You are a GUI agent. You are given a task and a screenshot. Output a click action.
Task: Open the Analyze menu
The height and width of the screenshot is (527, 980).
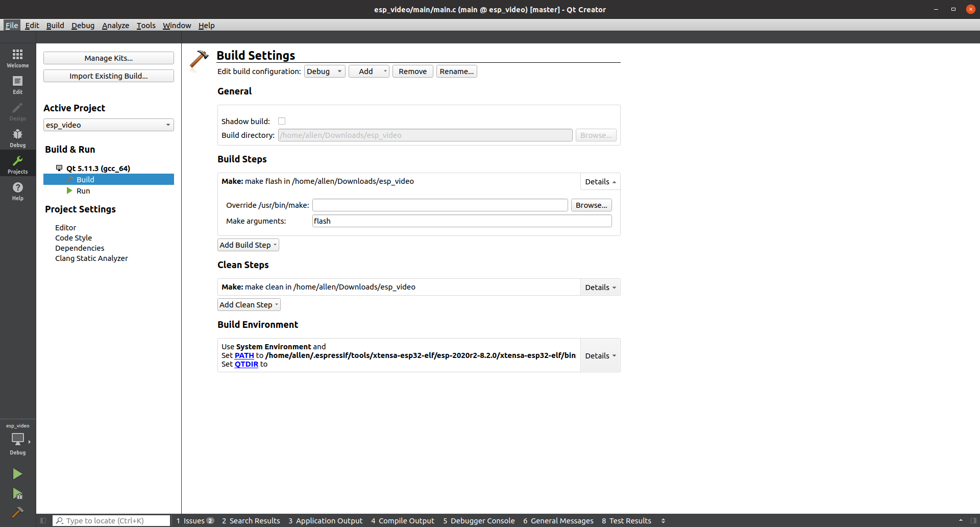tap(115, 25)
